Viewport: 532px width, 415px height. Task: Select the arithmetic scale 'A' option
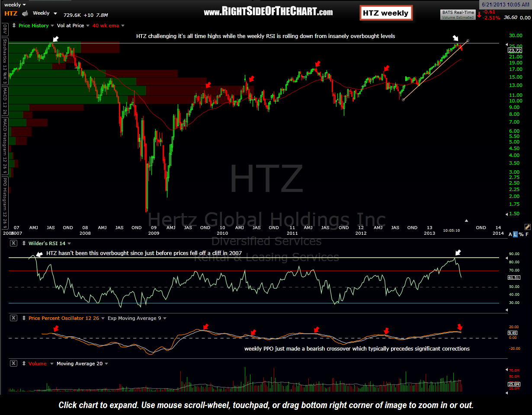(x=511, y=234)
